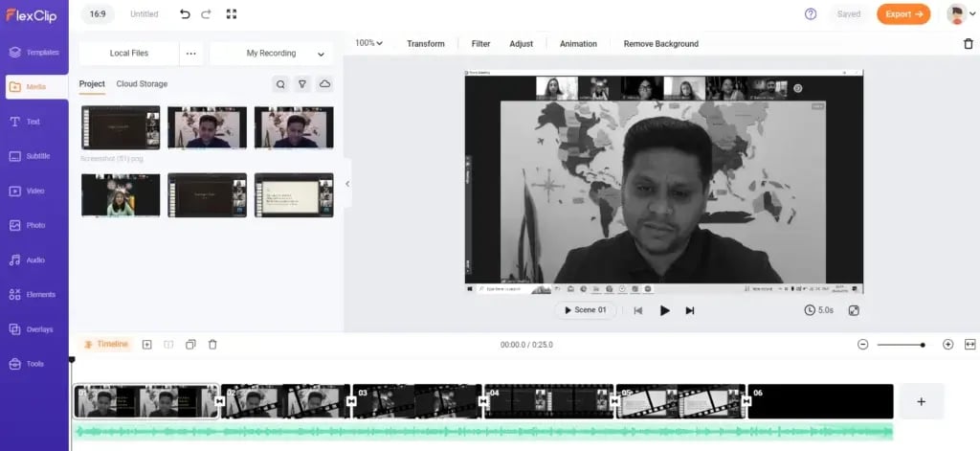Switch to the Cloud Storage tab
This screenshot has width=980, height=451.
coord(142,84)
